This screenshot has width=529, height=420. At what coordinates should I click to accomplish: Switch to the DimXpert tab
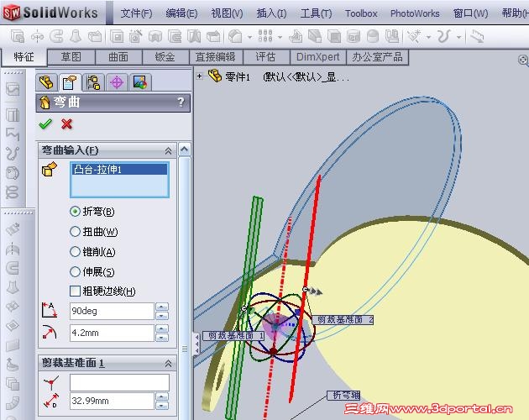pos(317,57)
